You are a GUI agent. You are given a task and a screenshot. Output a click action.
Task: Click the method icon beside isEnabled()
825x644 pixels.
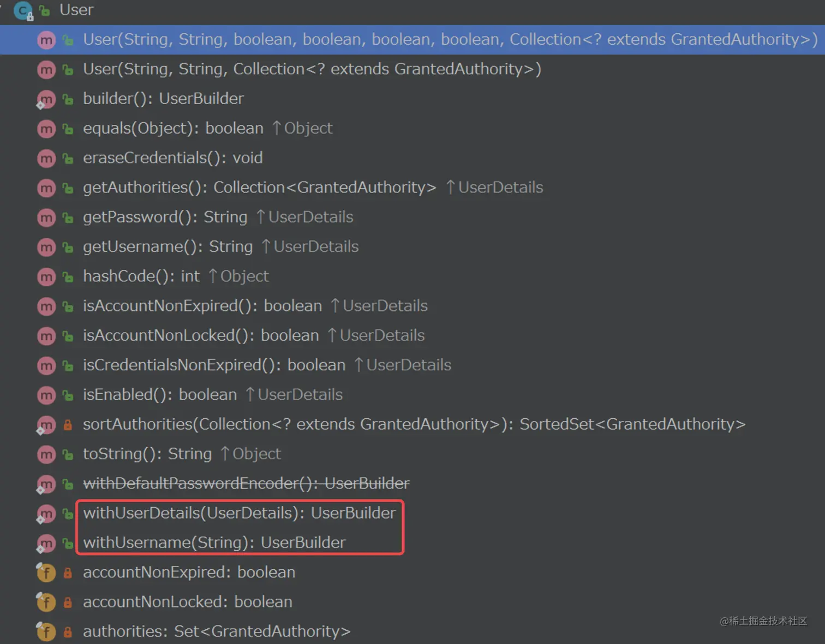[x=46, y=395]
